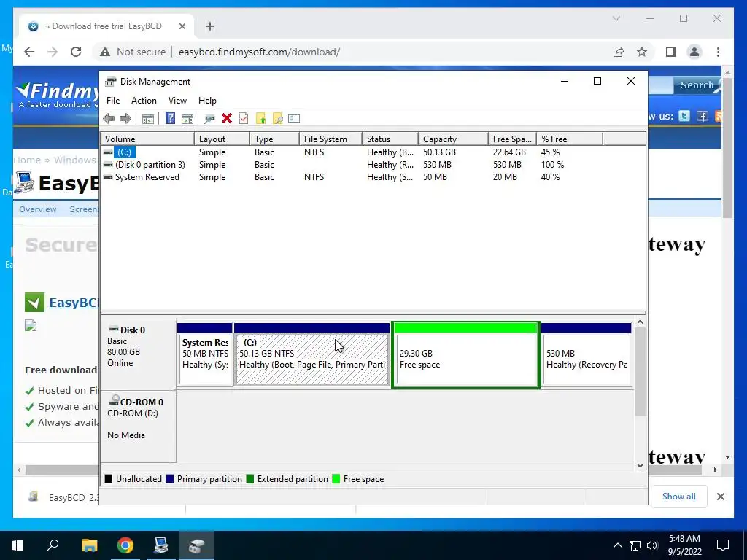This screenshot has width=747, height=560.
Task: Open the Windows Start menu
Action: 18,545
